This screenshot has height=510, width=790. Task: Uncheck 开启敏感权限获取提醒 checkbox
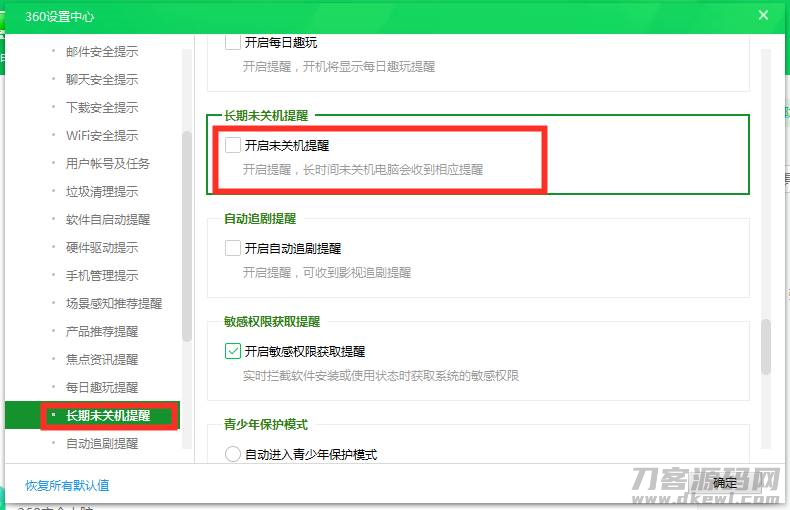click(x=233, y=351)
